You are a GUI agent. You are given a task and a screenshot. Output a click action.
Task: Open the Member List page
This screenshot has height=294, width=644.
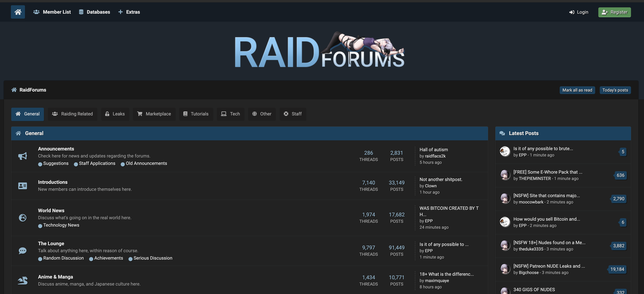[52, 12]
